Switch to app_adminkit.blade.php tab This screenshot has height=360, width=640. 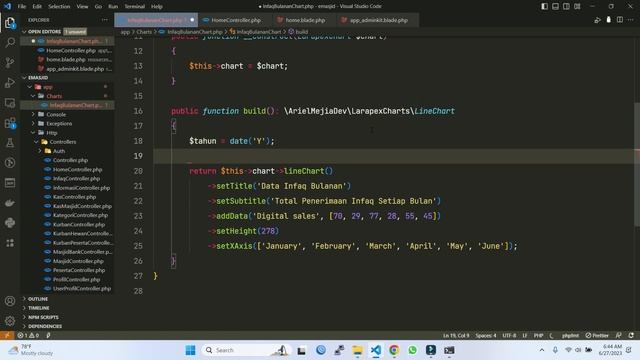[x=378, y=20]
